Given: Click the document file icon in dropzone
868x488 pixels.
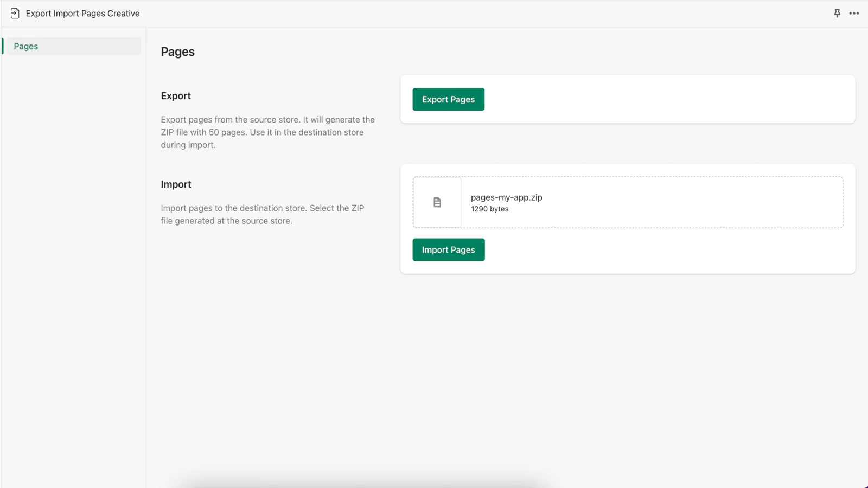Looking at the screenshot, I should [x=437, y=202].
